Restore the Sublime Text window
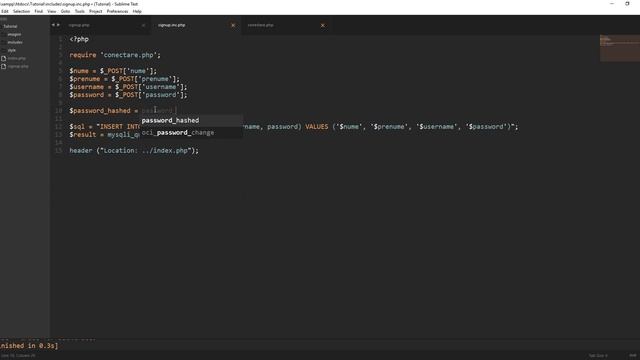Screen dimensions: 640x360 [627, 4]
